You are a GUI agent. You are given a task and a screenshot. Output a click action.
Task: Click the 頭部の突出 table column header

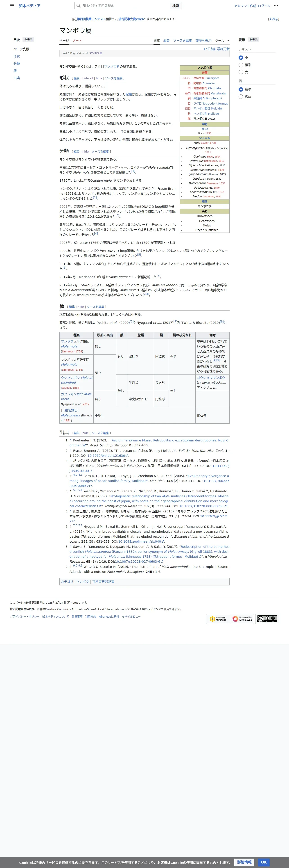click(x=105, y=335)
